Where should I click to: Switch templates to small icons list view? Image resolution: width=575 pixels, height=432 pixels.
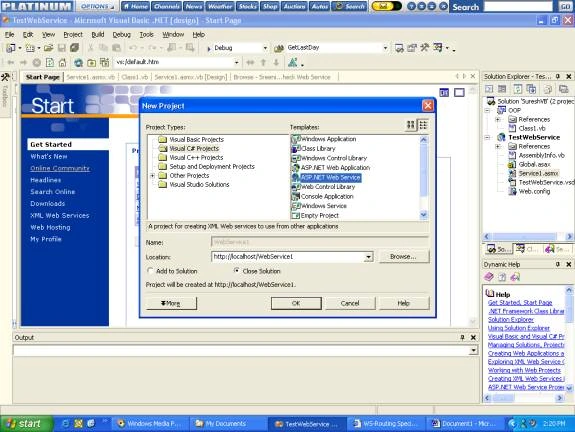click(423, 125)
